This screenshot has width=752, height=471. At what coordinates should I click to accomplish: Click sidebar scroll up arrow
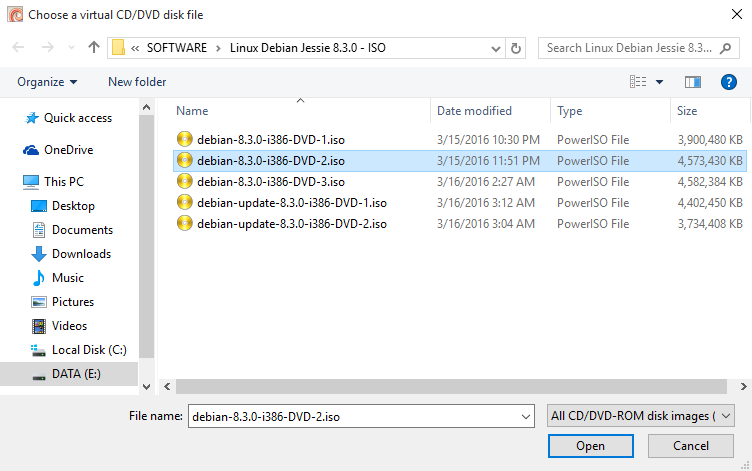(x=147, y=107)
